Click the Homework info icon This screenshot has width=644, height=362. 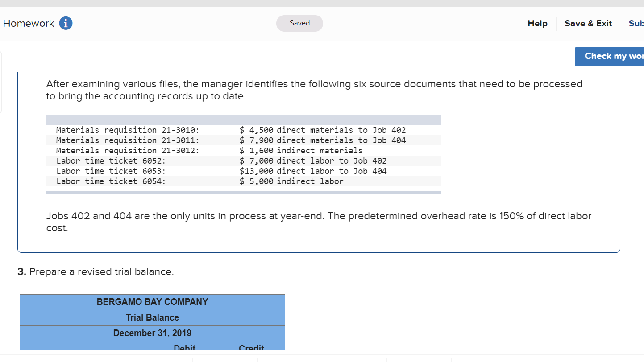point(66,23)
